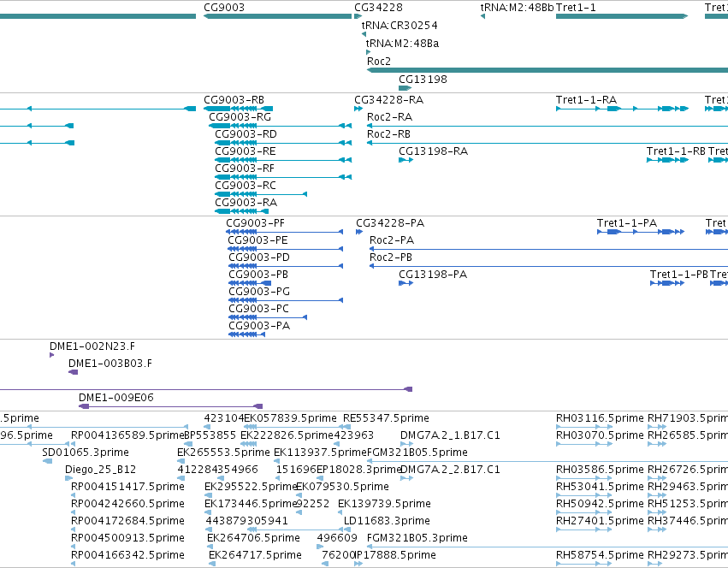Click the EK265553.5prime EST label
Screen dimensions: 728x568
tap(223, 453)
